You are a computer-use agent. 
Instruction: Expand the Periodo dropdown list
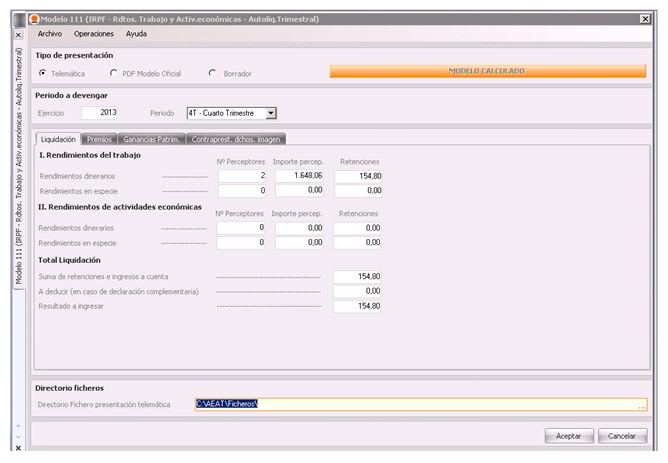[x=270, y=113]
